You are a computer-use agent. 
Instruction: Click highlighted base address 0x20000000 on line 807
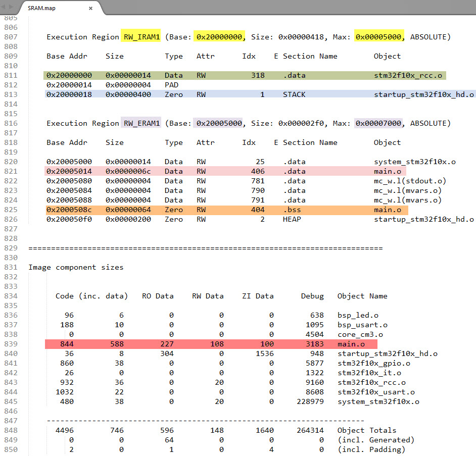tap(219, 37)
